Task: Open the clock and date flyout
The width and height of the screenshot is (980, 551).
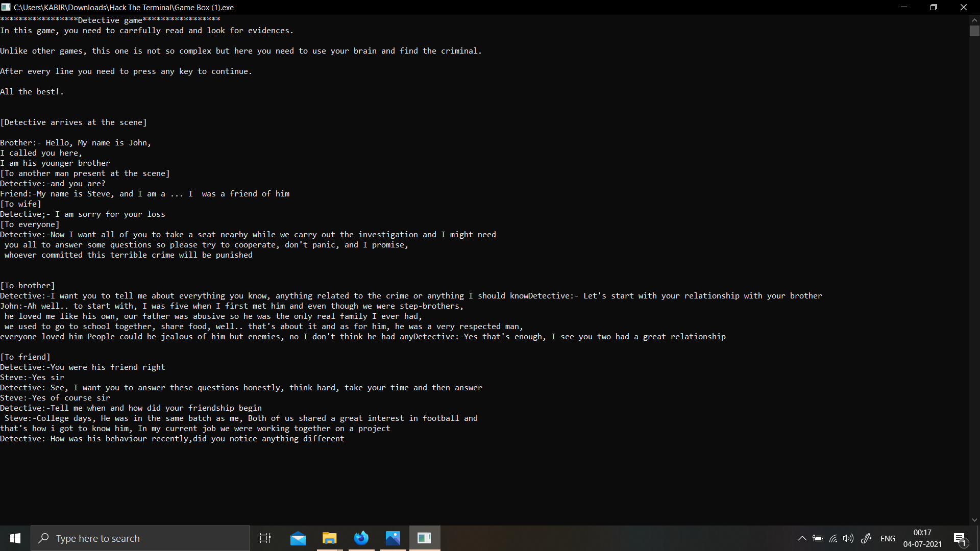Action: 922,538
